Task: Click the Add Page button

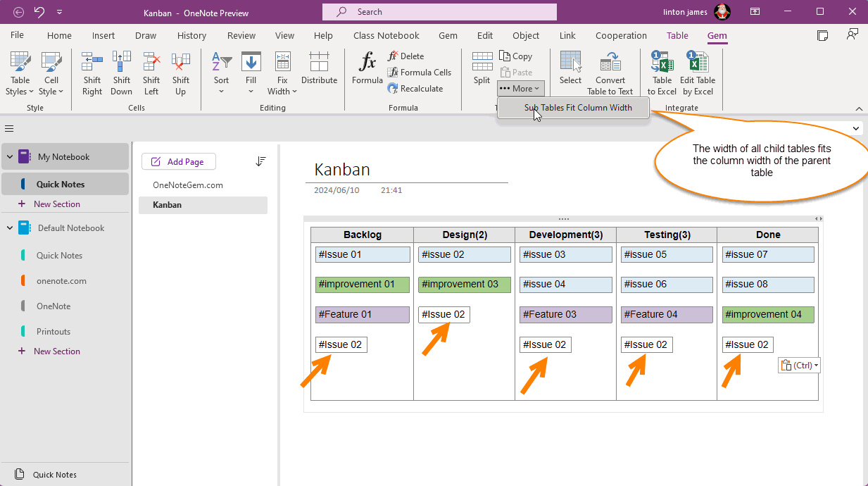Action: 178,161
